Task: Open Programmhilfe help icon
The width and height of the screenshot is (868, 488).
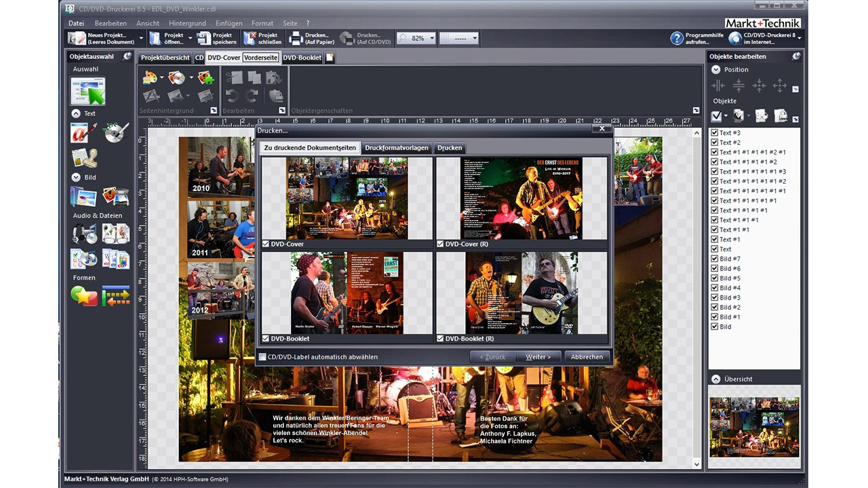Action: (676, 39)
